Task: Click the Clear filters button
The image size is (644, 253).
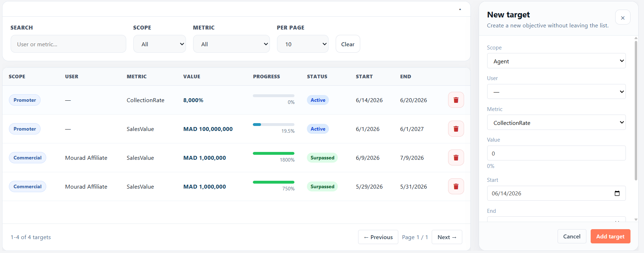Action: pyautogui.click(x=348, y=44)
